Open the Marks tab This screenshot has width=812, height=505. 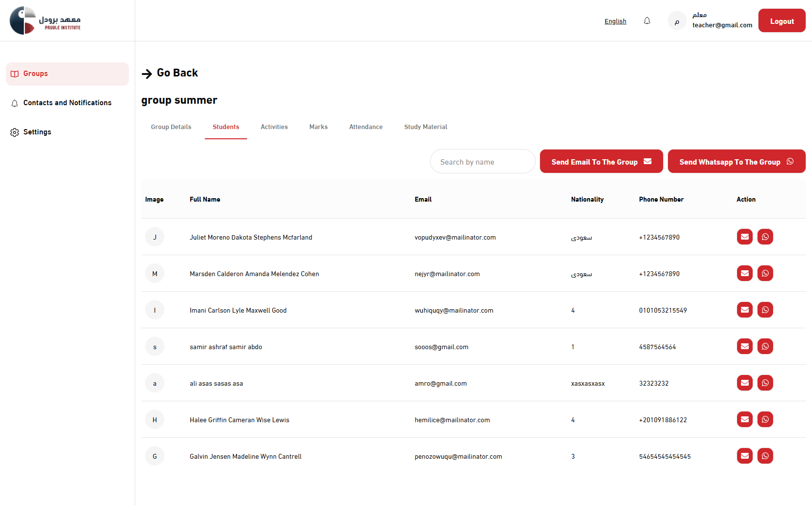point(318,127)
